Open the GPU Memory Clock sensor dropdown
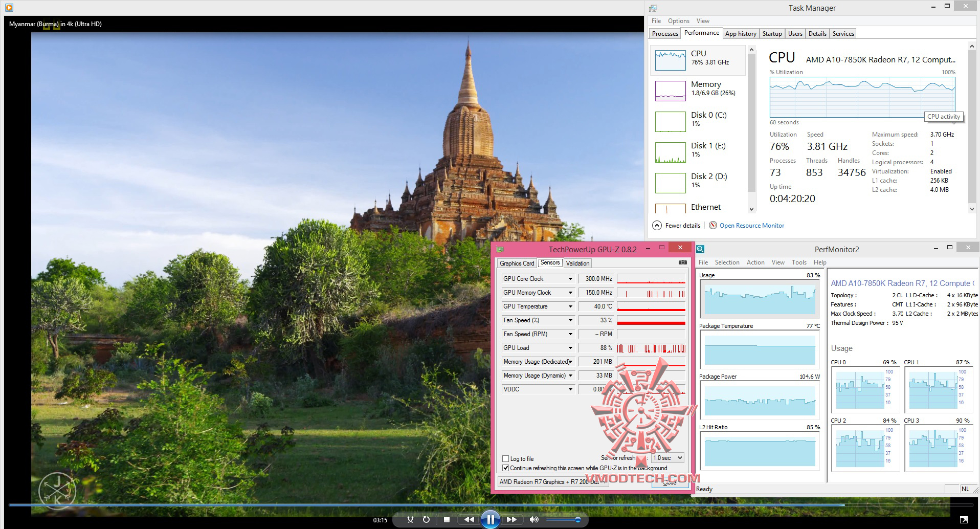This screenshot has height=529, width=980. click(x=570, y=293)
